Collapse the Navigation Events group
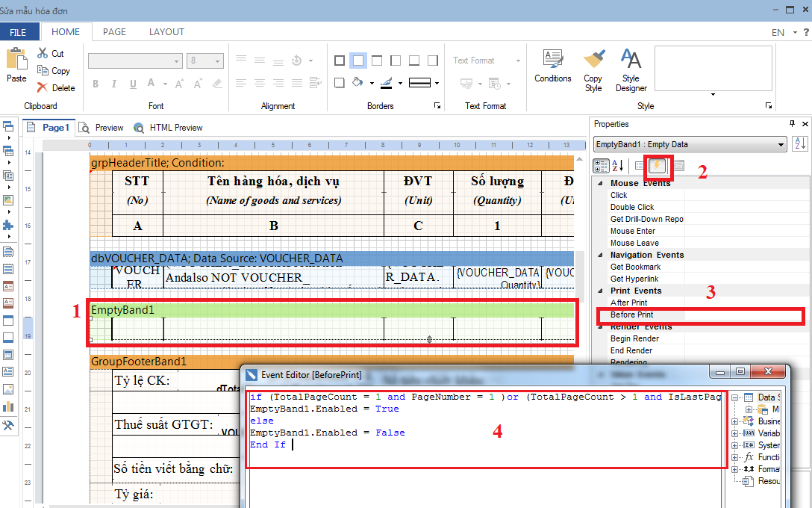This screenshot has height=508, width=812. pos(601,255)
